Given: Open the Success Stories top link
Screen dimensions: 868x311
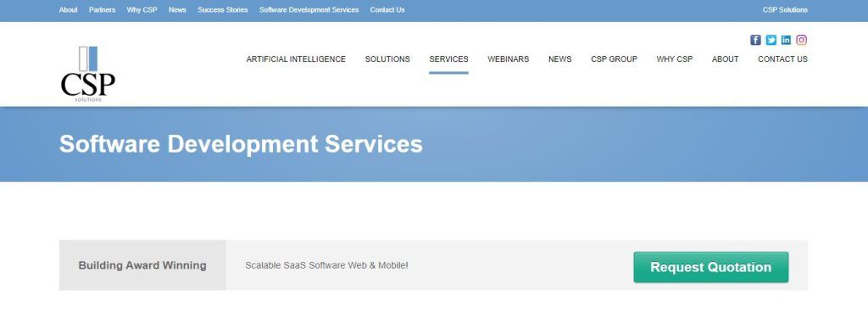Looking at the screenshot, I should (223, 10).
